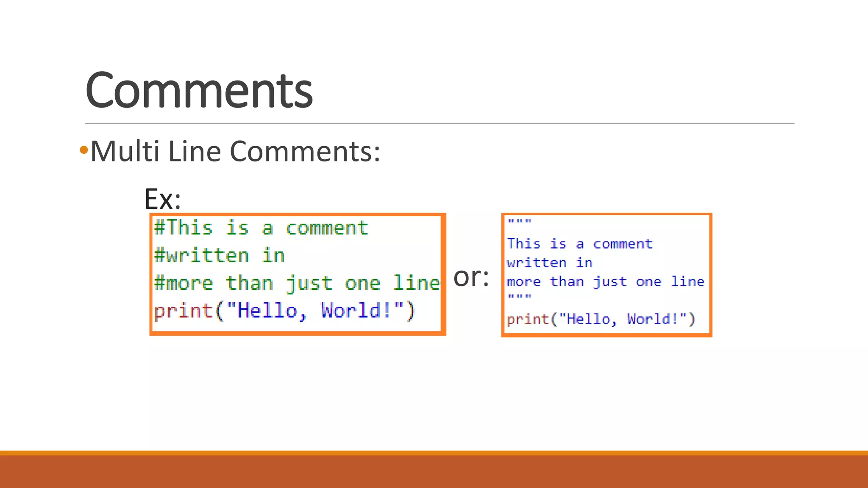Click the print statement in right code box

tap(601, 319)
